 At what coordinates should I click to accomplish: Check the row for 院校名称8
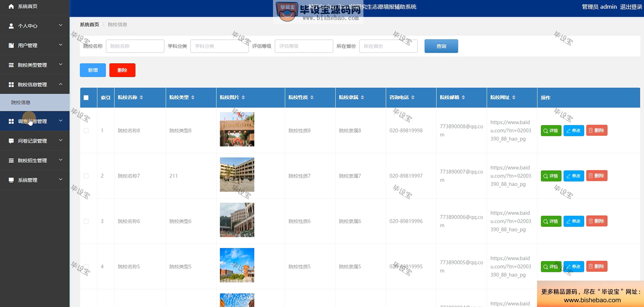pyautogui.click(x=86, y=130)
